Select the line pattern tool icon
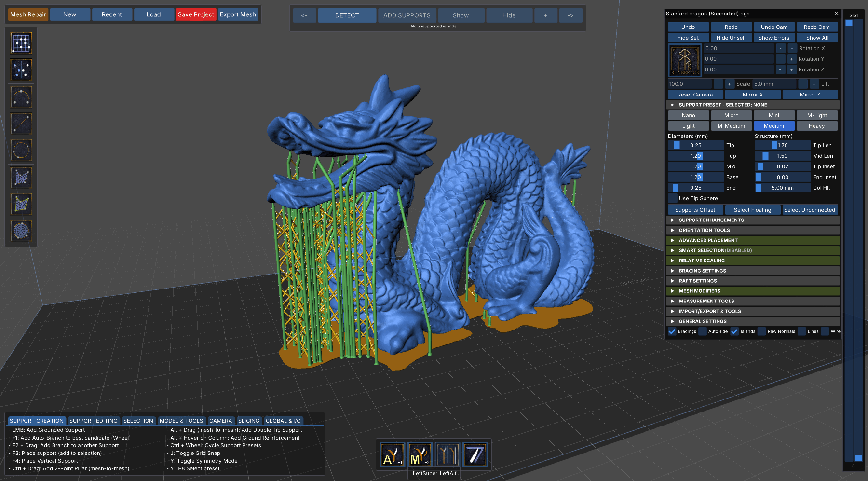868x481 pixels. click(x=21, y=124)
